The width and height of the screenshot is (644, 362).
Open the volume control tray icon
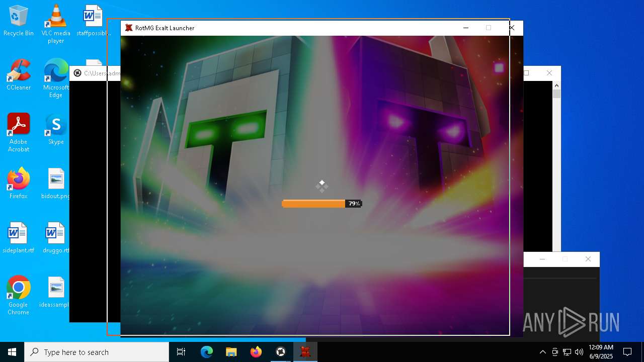[579, 352]
